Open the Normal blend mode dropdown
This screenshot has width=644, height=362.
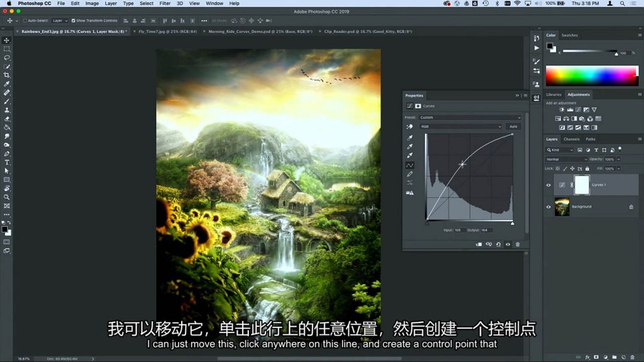pos(567,159)
